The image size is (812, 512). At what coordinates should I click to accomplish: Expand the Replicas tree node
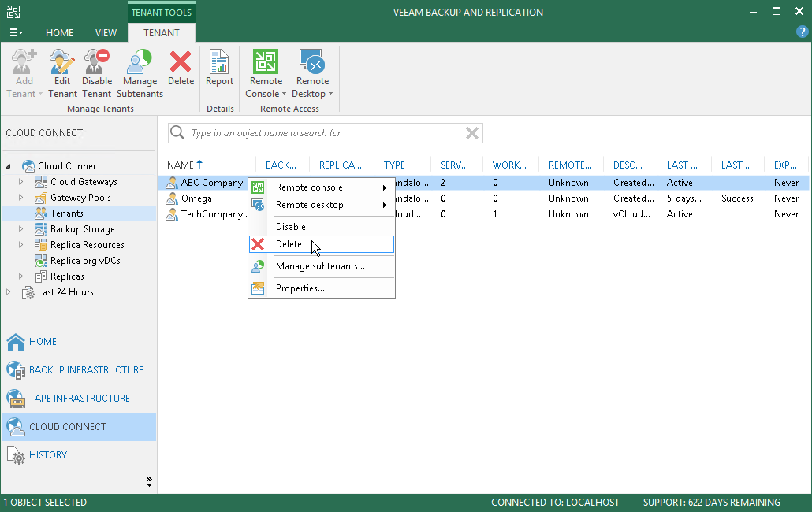point(20,276)
